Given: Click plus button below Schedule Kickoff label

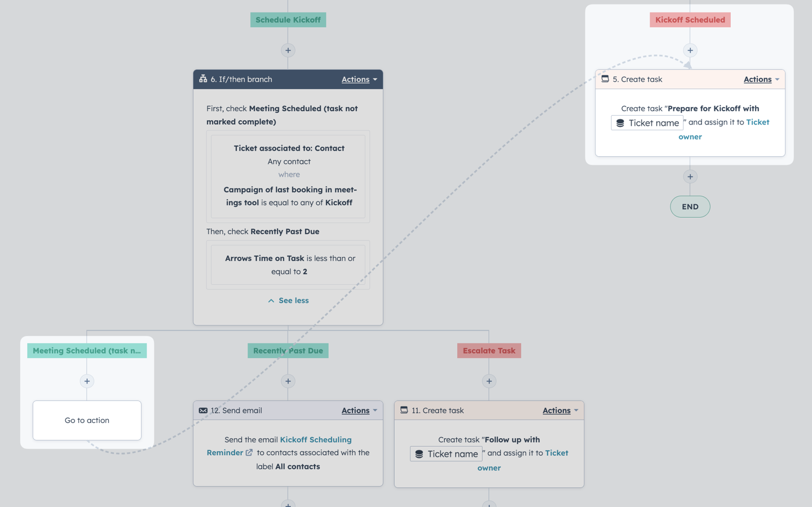Looking at the screenshot, I should pyautogui.click(x=288, y=50).
